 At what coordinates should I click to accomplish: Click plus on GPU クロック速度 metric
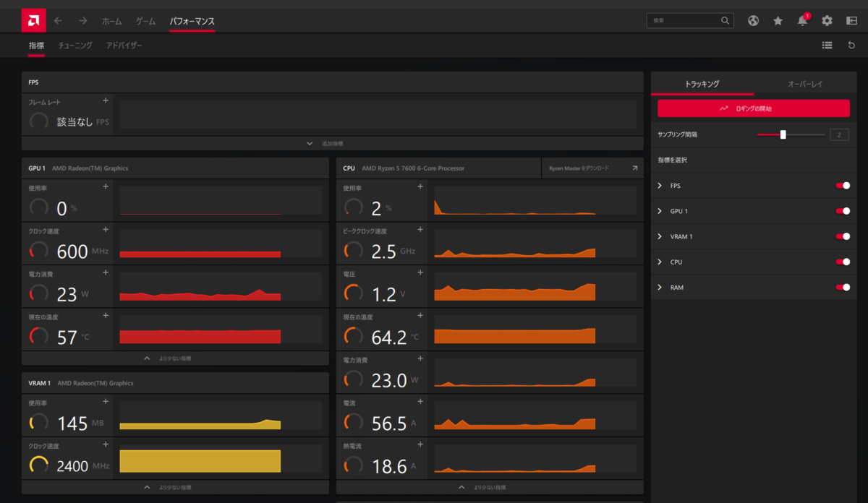pos(106,229)
